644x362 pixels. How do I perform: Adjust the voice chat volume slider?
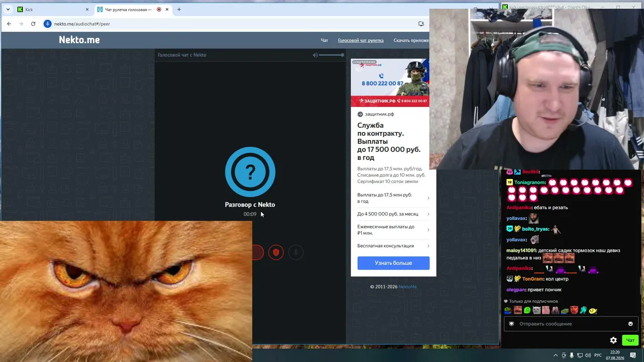tap(332, 55)
